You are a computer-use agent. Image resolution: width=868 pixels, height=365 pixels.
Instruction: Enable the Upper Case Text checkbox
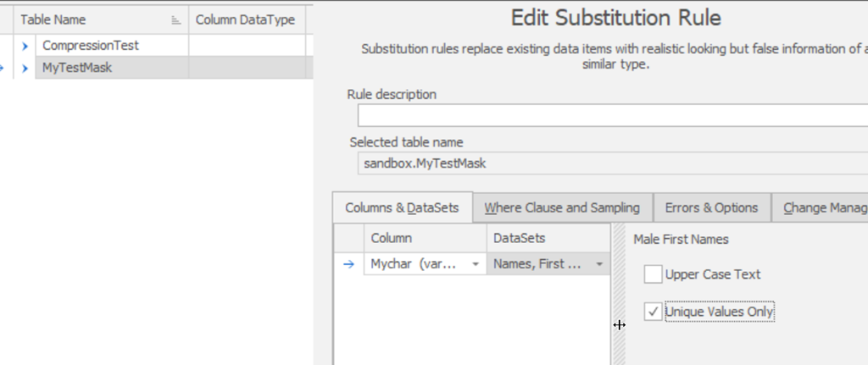point(653,274)
